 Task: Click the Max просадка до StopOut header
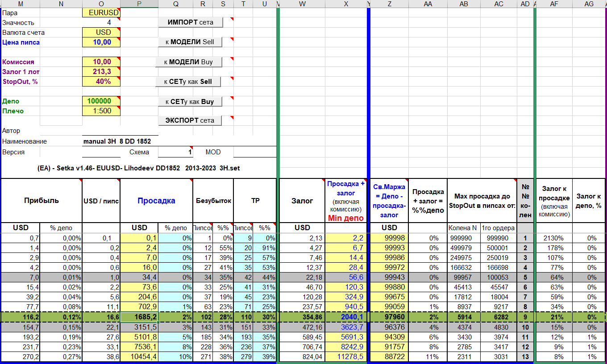(x=482, y=201)
